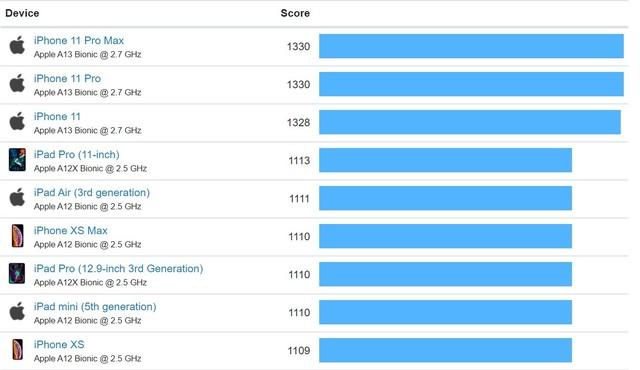The image size is (640, 370).
Task: Open the iPad Air (3rd generation) link
Action: [x=92, y=193]
